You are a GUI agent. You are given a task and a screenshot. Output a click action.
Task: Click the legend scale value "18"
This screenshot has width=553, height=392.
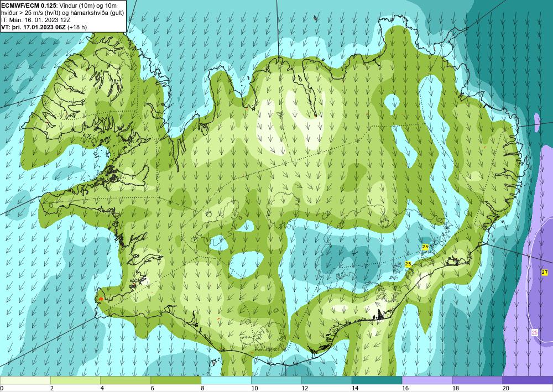(x=455, y=388)
